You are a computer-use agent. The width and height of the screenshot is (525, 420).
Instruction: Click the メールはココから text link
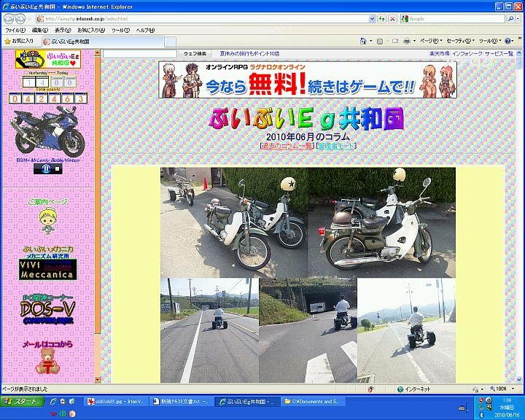point(47,344)
